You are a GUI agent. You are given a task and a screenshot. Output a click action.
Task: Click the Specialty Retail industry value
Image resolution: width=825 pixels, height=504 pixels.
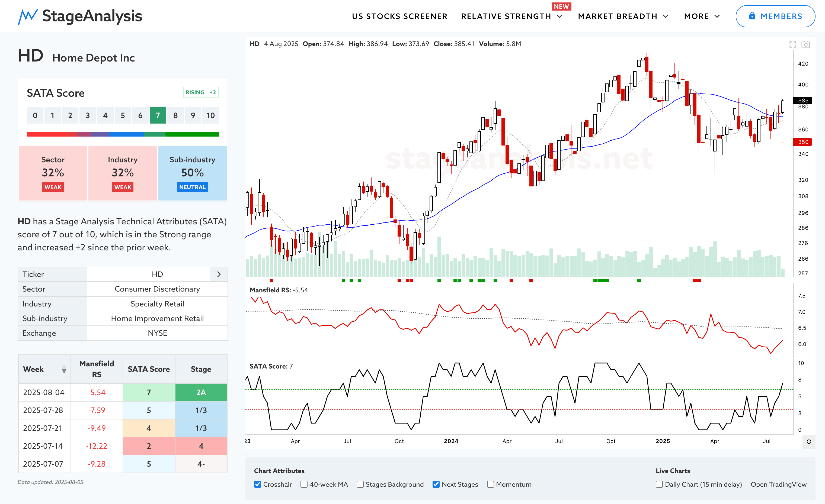(x=157, y=304)
